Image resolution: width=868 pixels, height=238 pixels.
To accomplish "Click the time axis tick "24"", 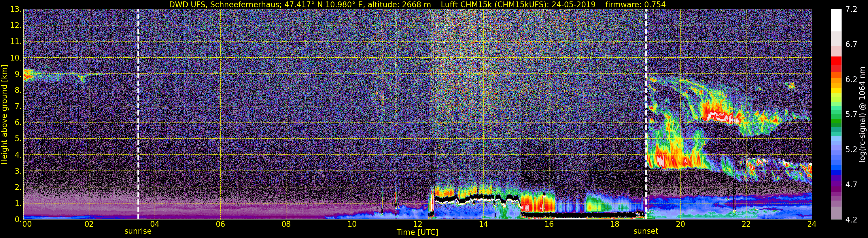I will point(812,224).
